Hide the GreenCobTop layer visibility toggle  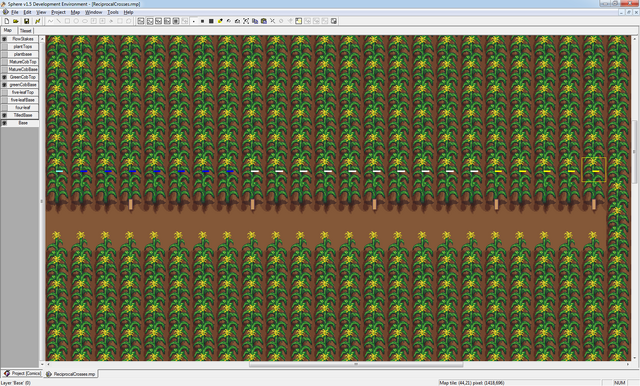4,77
